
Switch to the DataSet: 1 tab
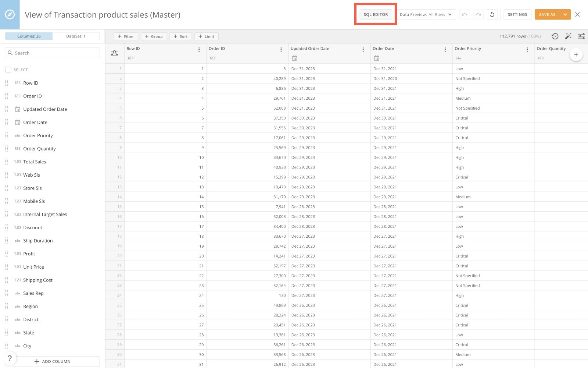click(76, 36)
